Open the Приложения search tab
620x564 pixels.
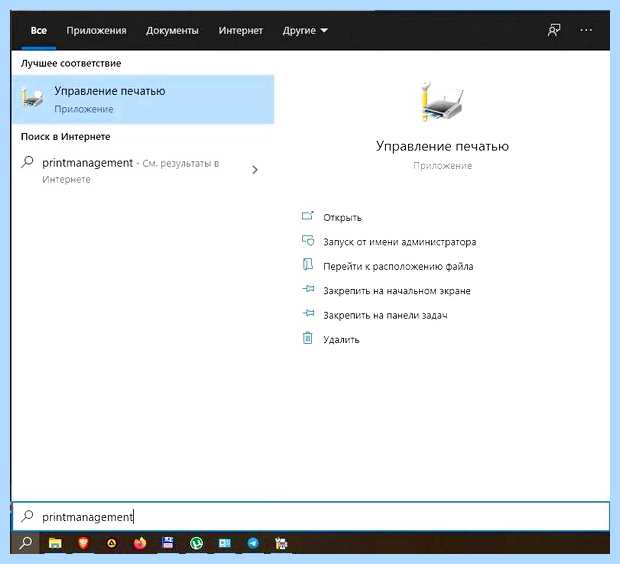tap(96, 30)
